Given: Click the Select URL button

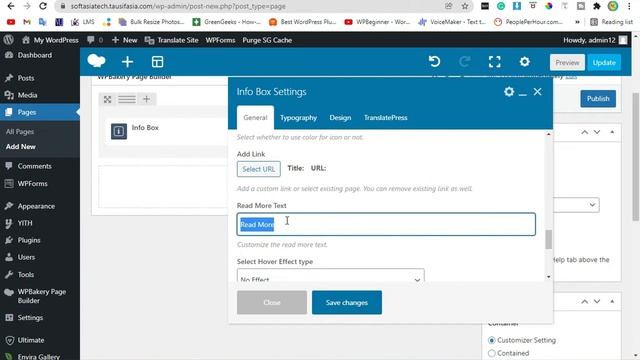Looking at the screenshot, I should 259,169.
